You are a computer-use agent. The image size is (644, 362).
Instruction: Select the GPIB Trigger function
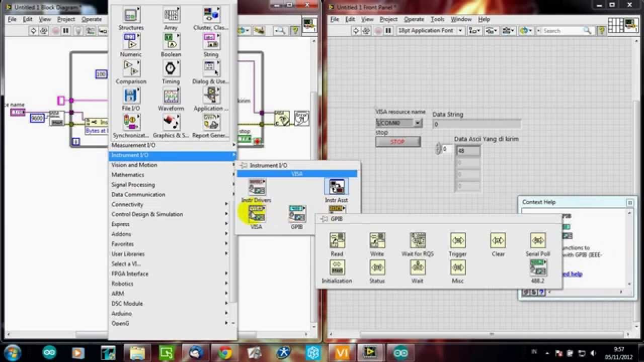[x=458, y=240]
